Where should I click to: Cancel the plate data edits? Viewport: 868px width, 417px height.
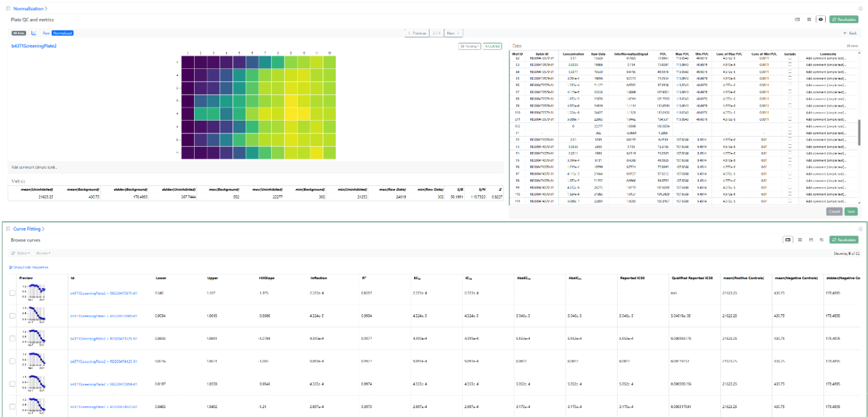point(834,211)
